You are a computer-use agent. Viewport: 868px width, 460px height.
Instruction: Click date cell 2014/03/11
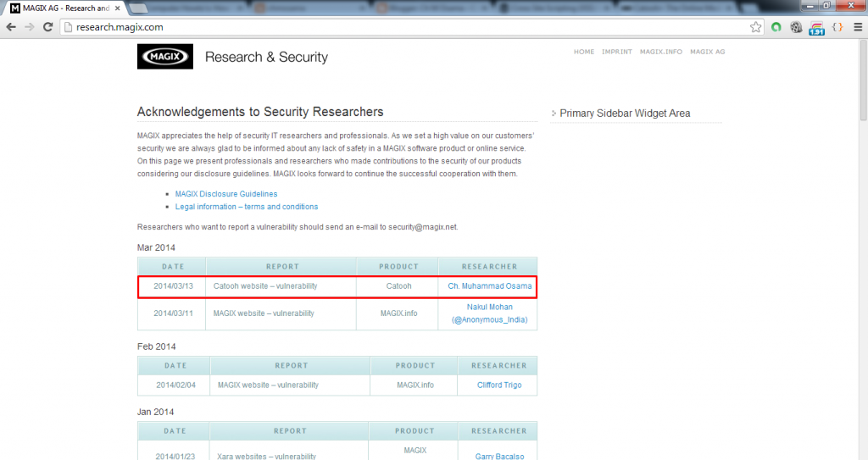[x=173, y=313]
